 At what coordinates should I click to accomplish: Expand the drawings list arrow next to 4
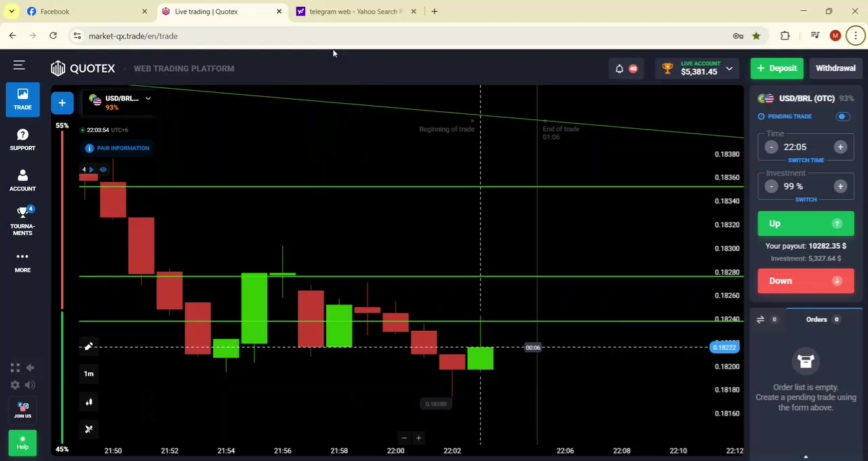click(x=92, y=169)
